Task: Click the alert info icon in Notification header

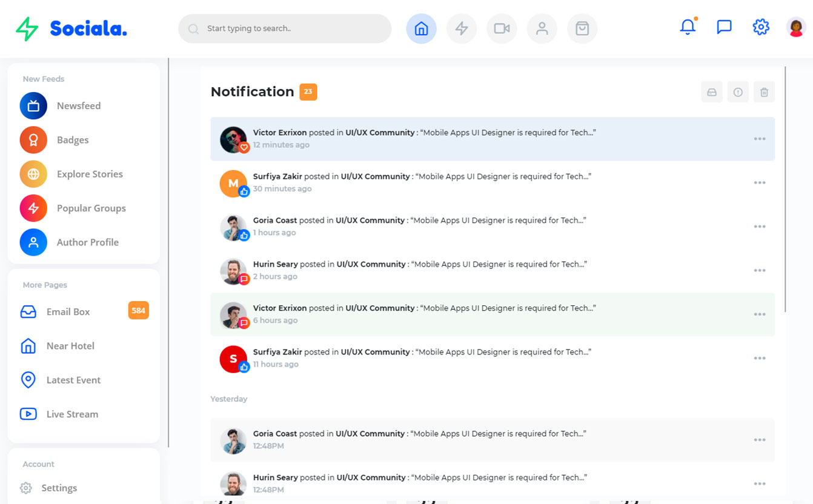Action: 738,92
